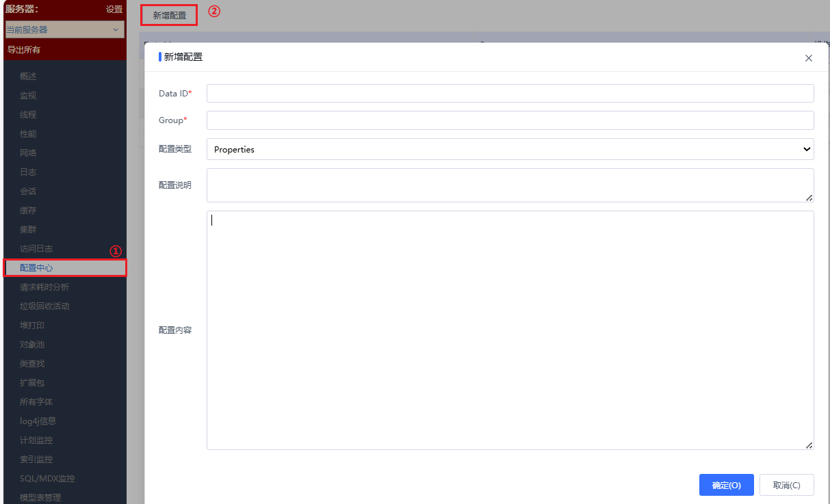Open 索引监控 in the sidebar menu

coord(36,460)
